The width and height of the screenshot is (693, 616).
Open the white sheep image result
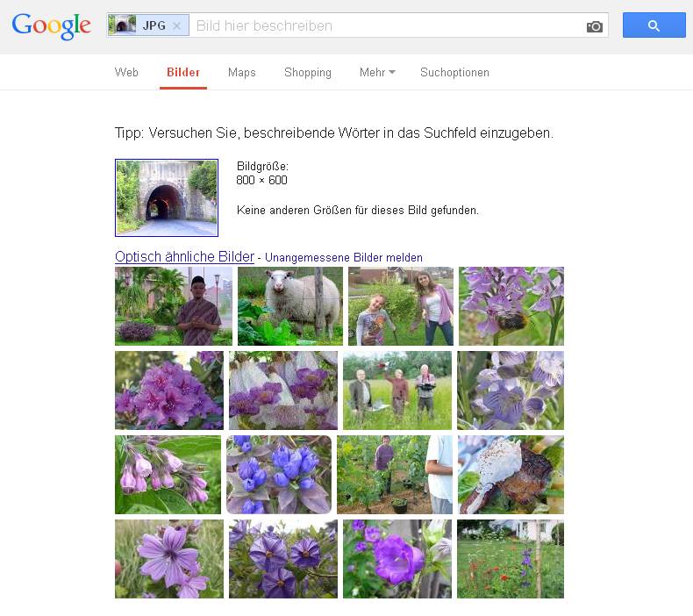[290, 306]
